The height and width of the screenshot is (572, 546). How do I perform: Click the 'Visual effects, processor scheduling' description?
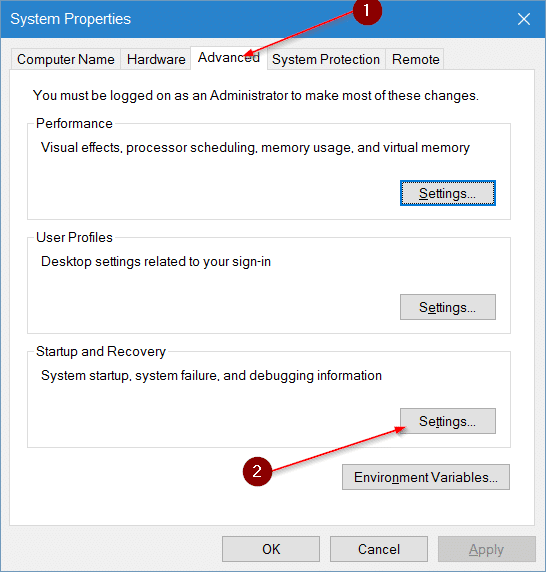(x=255, y=148)
